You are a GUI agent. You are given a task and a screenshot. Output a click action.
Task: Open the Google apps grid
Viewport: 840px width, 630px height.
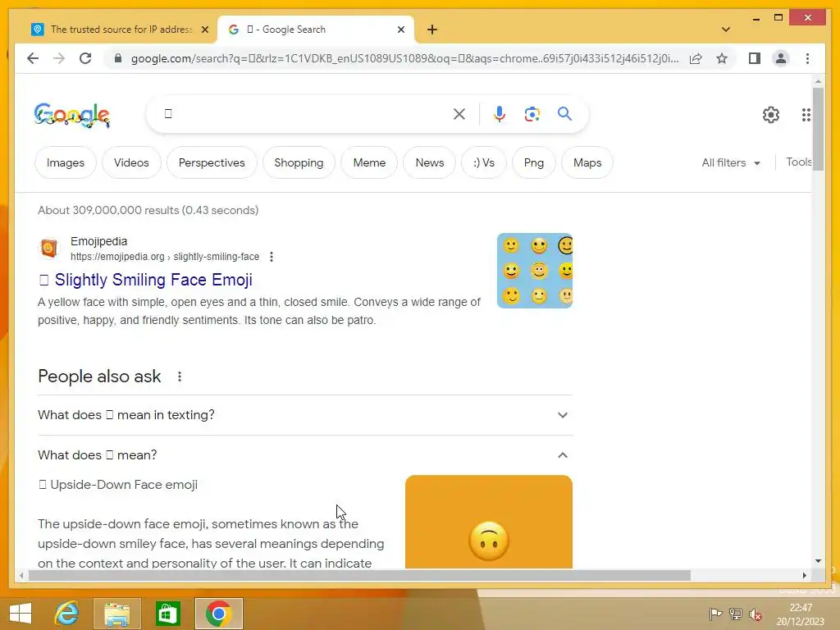[806, 115]
